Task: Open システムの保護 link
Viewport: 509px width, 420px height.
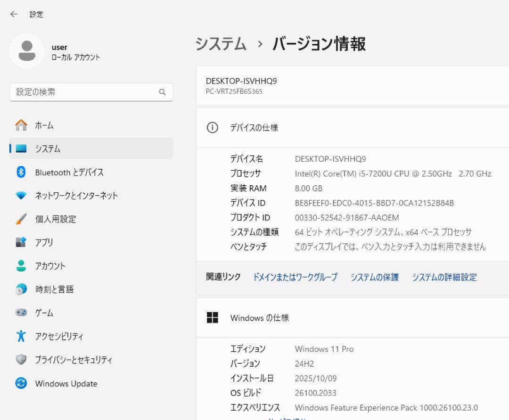Action: (374, 277)
